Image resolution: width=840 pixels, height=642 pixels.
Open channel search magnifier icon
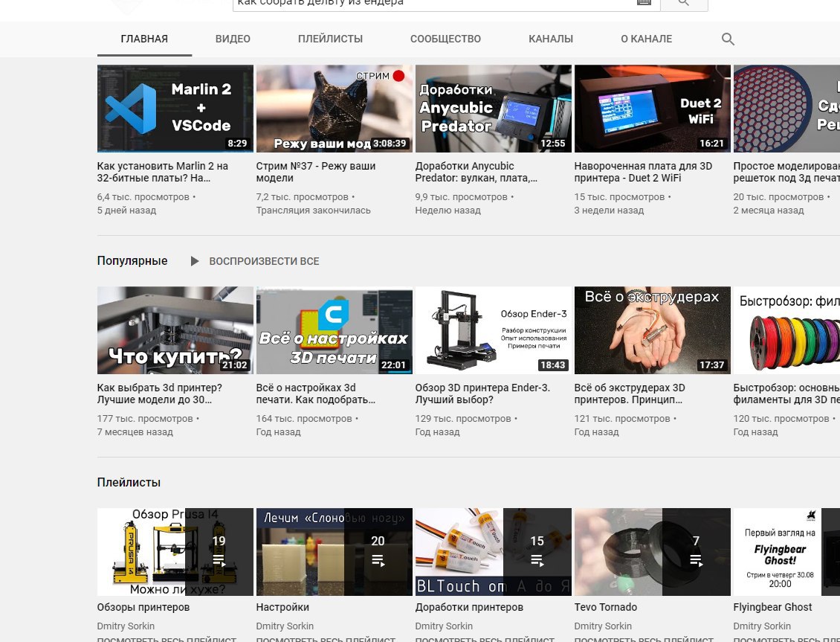(728, 39)
